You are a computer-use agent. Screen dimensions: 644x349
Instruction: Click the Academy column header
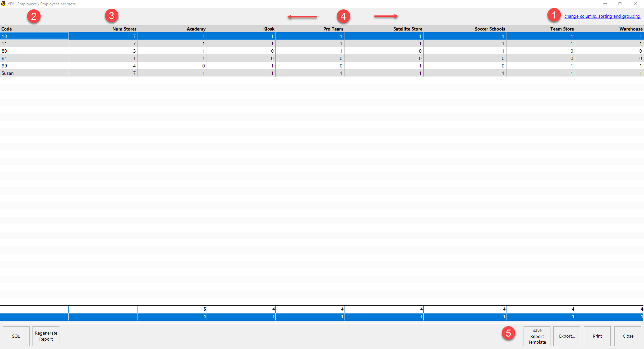172,29
